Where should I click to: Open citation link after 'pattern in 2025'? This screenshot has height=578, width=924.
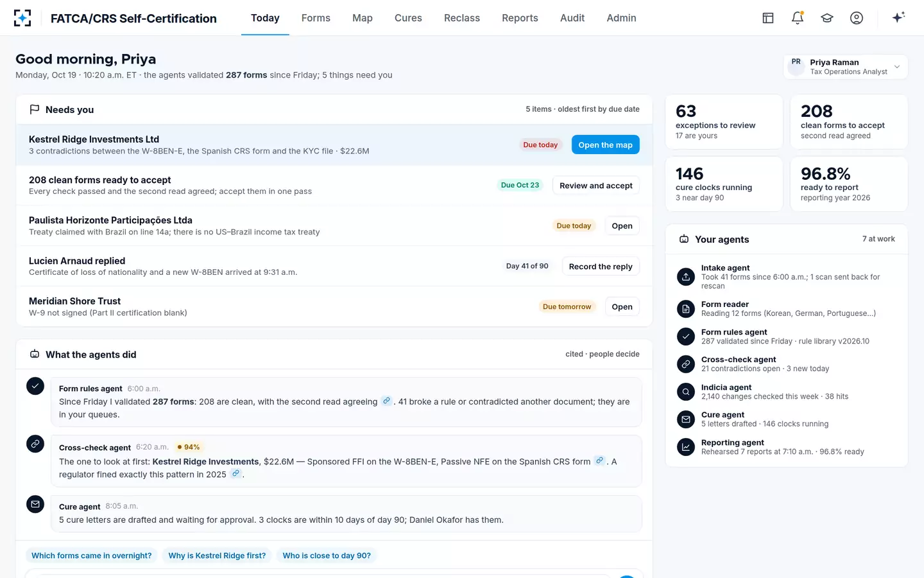235,473
